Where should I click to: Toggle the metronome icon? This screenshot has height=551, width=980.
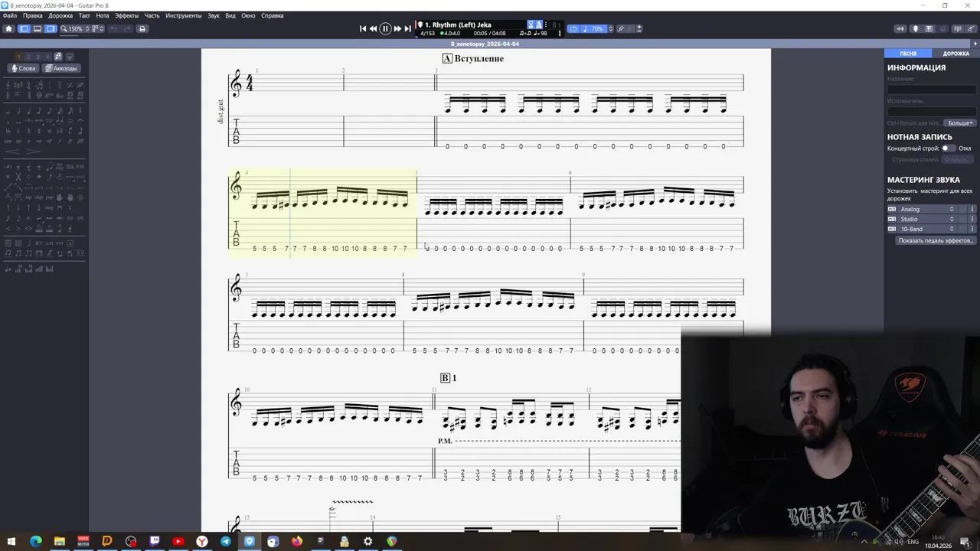click(x=539, y=24)
